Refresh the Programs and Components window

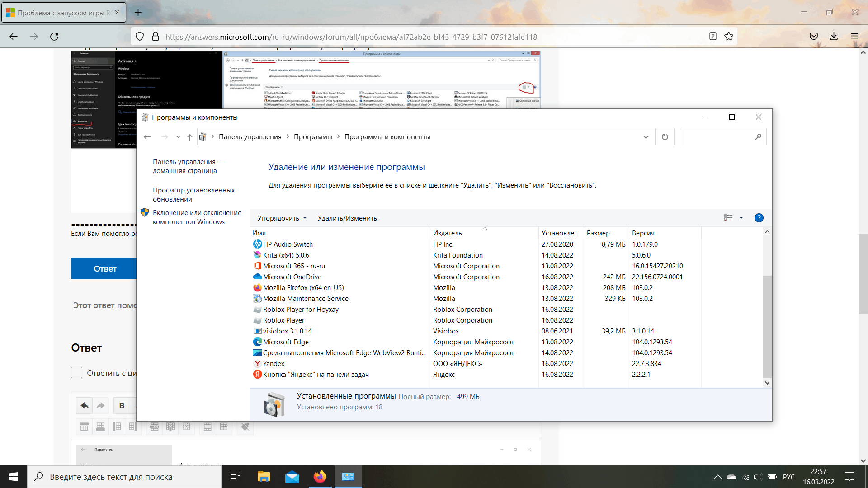665,137
